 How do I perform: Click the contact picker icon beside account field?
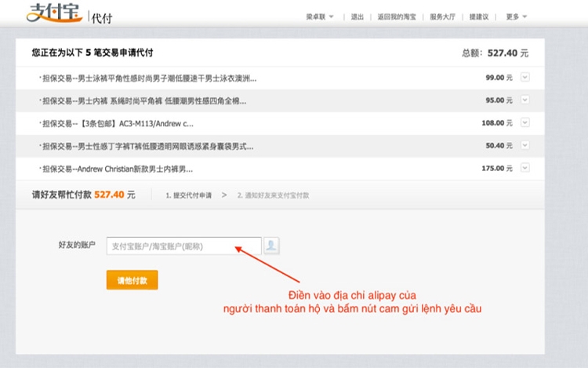pos(271,246)
